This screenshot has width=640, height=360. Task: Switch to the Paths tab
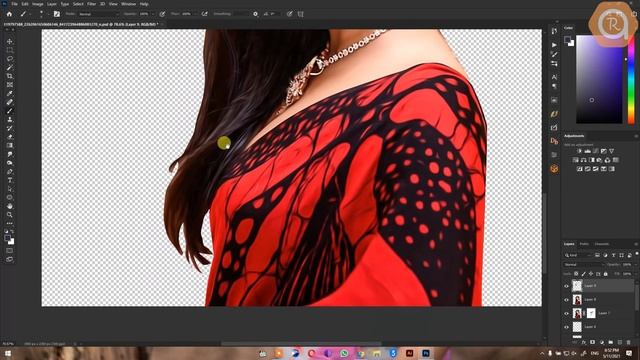584,244
